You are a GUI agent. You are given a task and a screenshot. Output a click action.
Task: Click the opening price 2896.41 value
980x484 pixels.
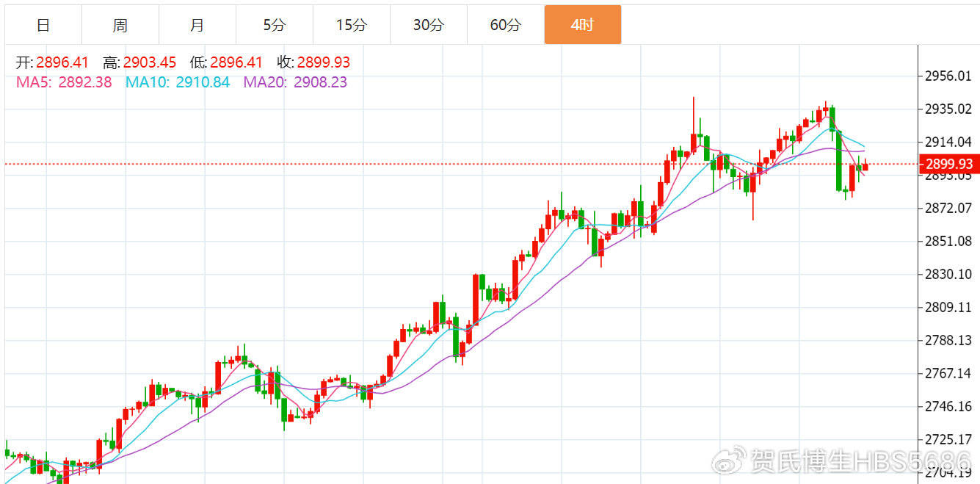tap(62, 63)
